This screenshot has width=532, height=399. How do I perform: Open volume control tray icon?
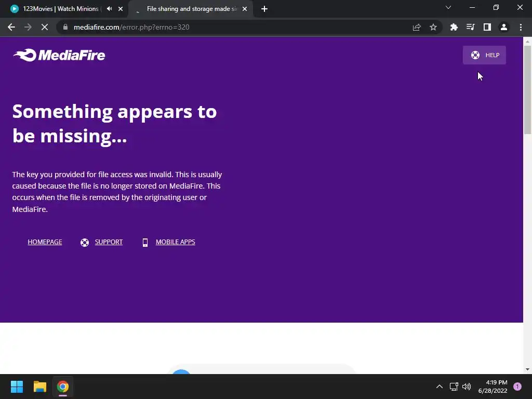[x=467, y=387]
